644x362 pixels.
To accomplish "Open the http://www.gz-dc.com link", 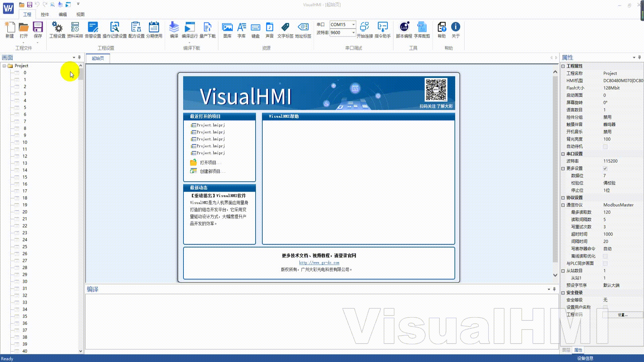I will pos(319,263).
